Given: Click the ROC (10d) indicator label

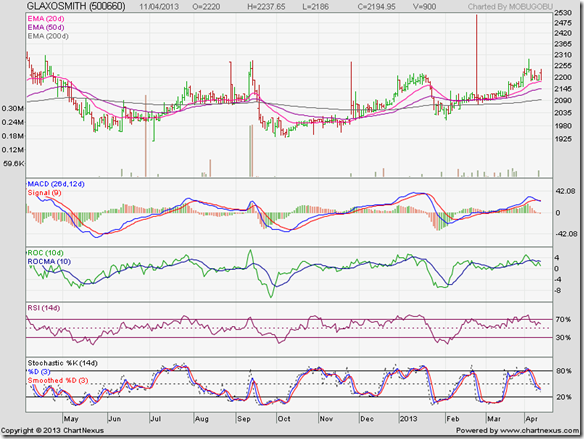Looking at the screenshot, I should tap(45, 253).
